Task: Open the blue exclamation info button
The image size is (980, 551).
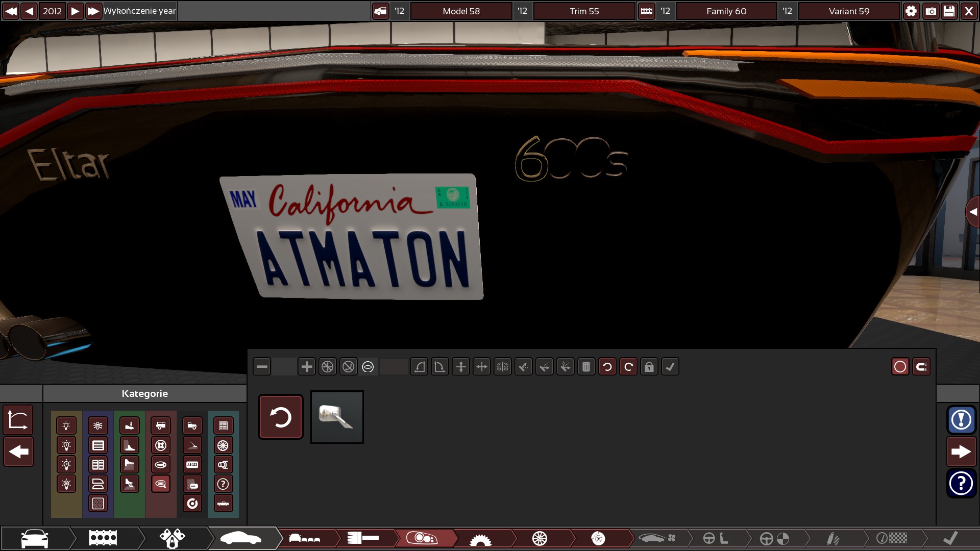Action: pyautogui.click(x=962, y=420)
